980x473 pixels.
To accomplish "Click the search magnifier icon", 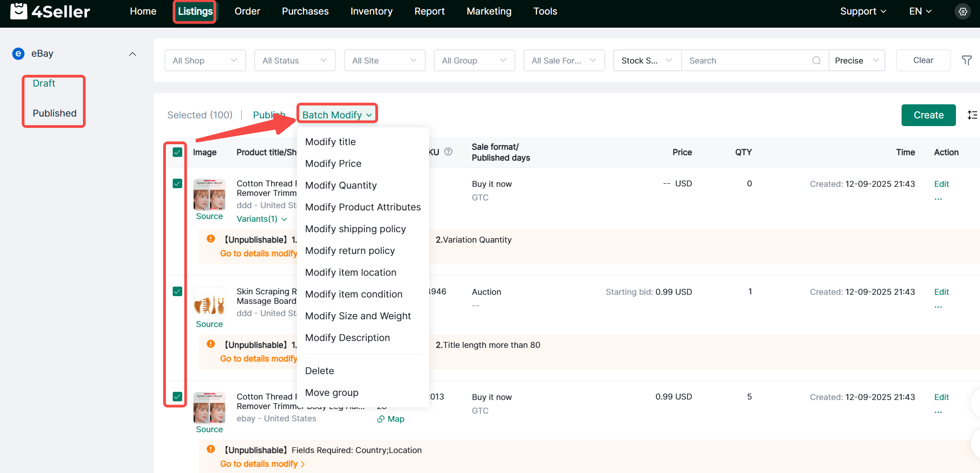I will click(816, 61).
